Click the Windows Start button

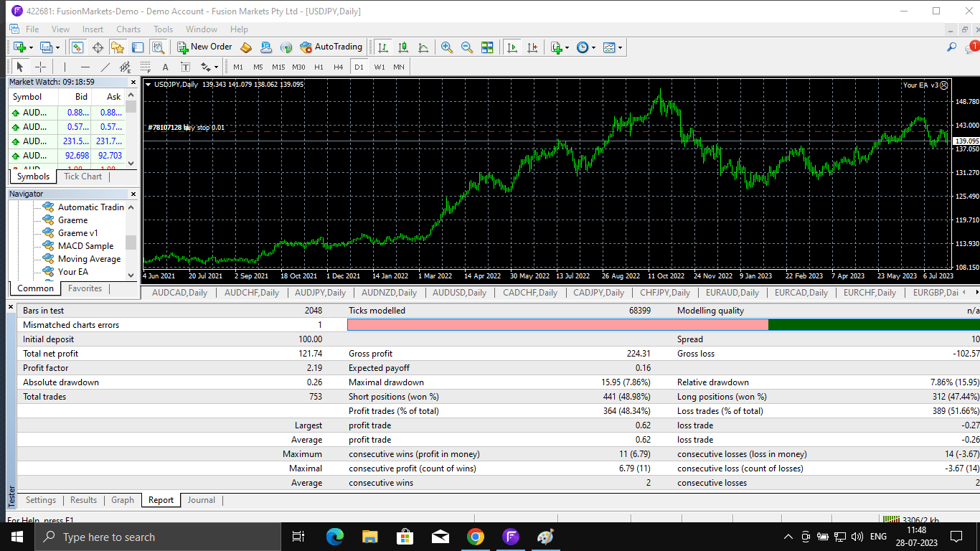tap(17, 537)
